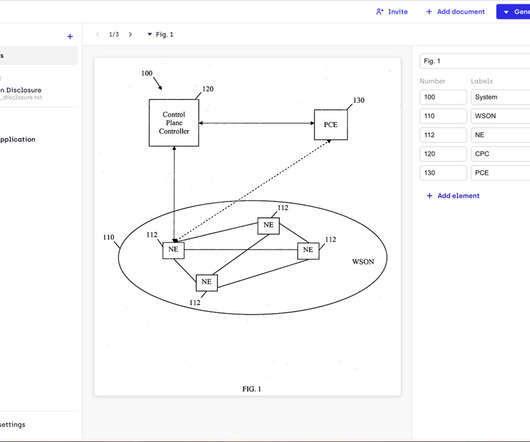This screenshot has height=442, width=530.
Task: Go to previous figure with left chevron
Action: (x=98, y=34)
